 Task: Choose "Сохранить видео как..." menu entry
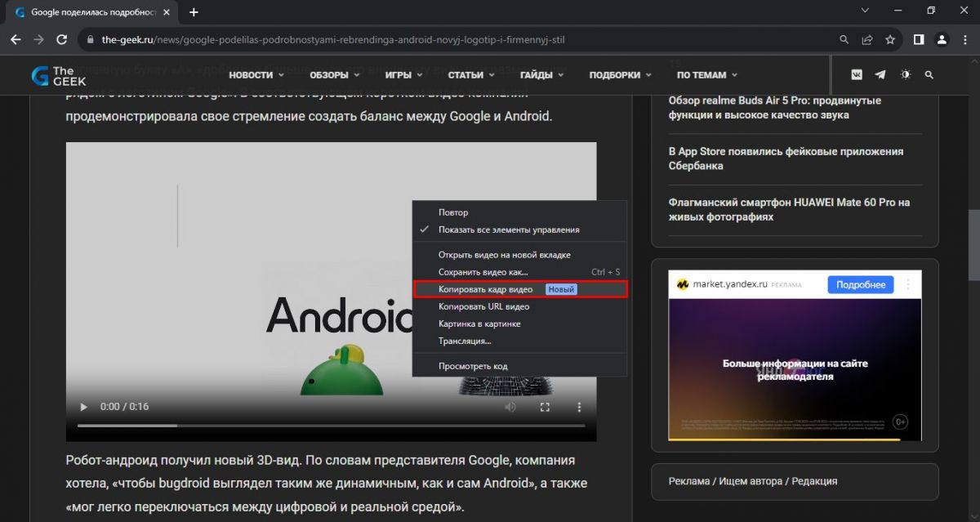tap(483, 272)
